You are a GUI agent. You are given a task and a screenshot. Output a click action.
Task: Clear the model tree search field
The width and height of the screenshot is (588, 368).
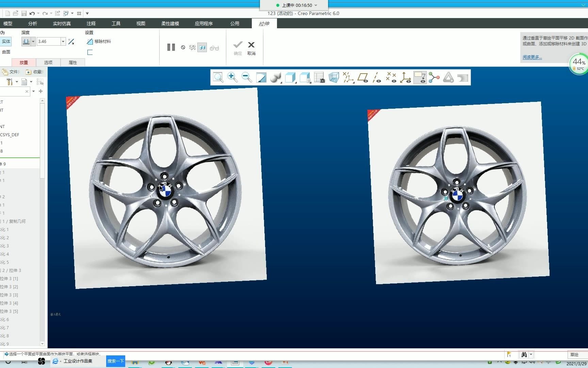coord(27,91)
